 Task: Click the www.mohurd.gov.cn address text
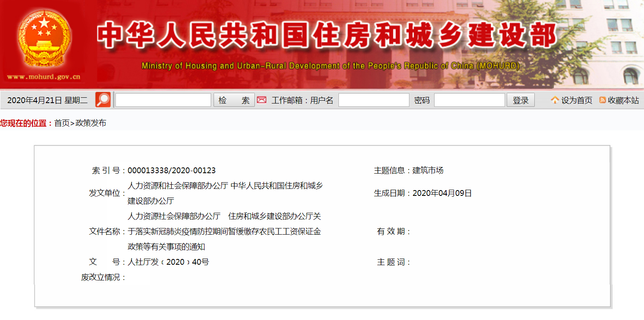coord(44,77)
